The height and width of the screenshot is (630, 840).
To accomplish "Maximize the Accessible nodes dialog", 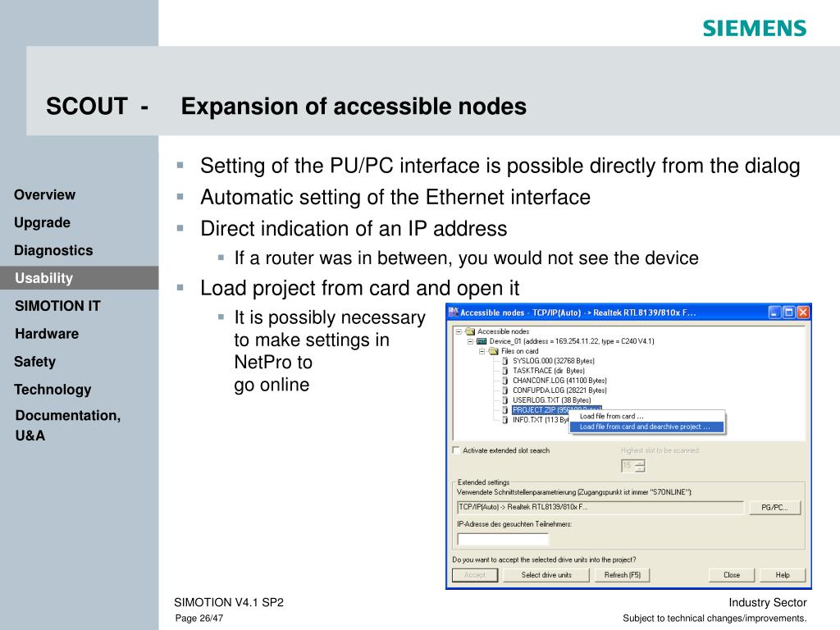I will tap(788, 313).
